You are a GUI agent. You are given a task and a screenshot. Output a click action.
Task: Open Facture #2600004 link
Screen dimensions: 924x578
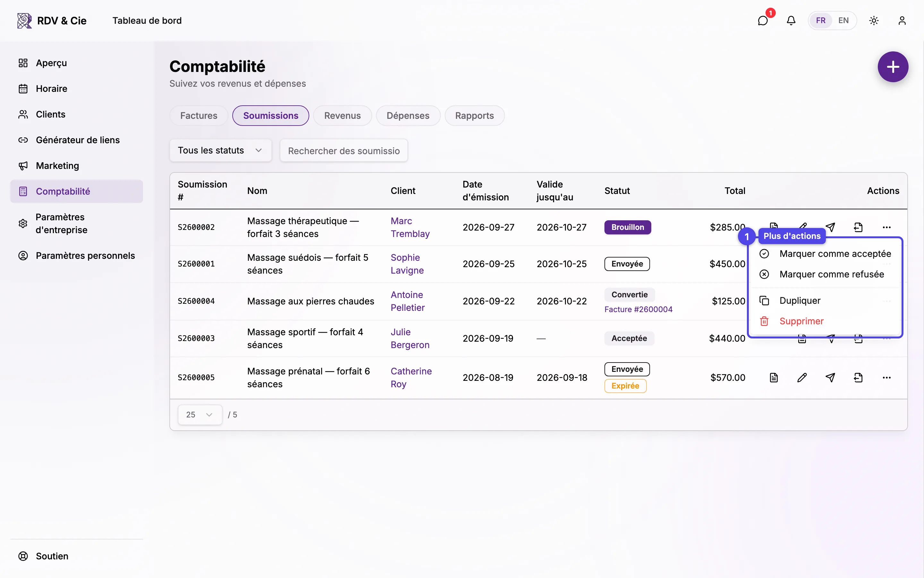pyautogui.click(x=638, y=309)
